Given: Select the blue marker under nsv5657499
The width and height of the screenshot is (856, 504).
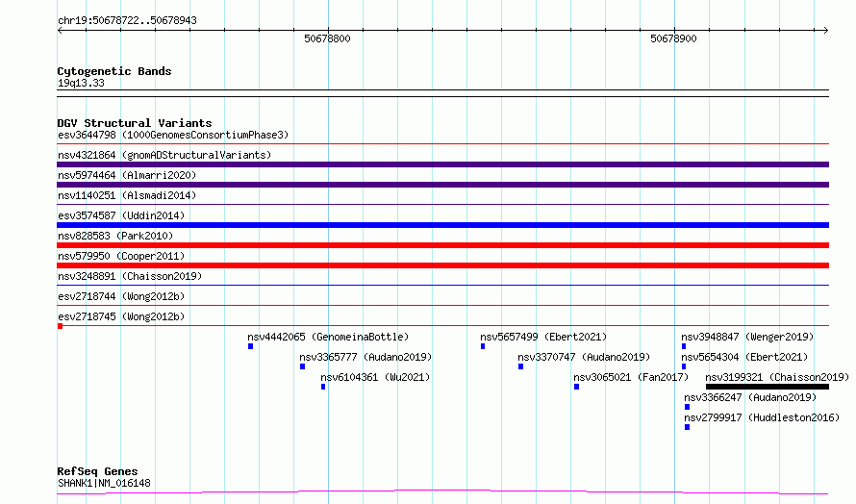Looking at the screenshot, I should coord(483,346).
